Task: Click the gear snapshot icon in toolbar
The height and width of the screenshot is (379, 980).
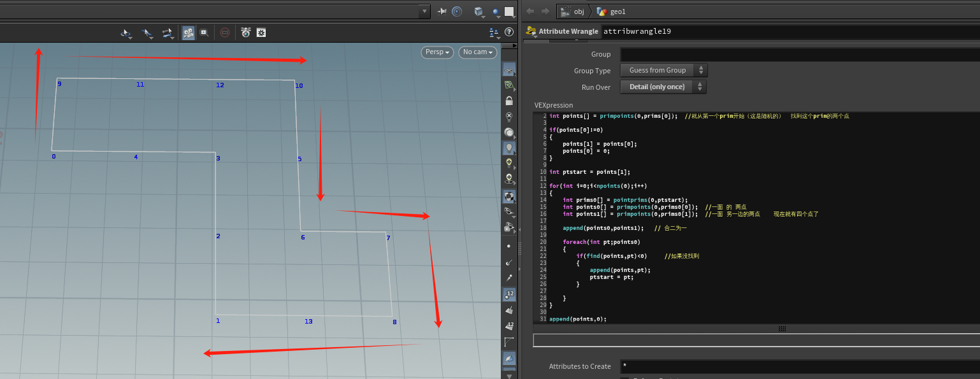Action: 261,32
